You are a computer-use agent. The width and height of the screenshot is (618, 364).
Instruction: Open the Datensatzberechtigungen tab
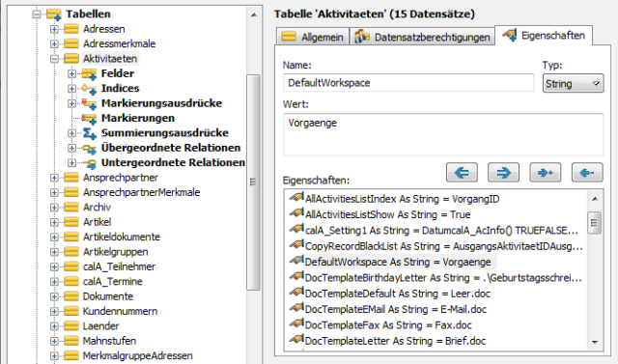pos(423,37)
